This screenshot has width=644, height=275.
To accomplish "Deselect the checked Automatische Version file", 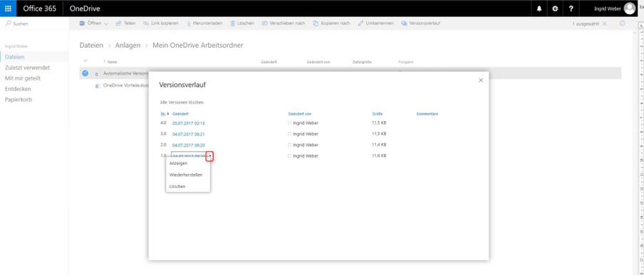I will click(85, 73).
